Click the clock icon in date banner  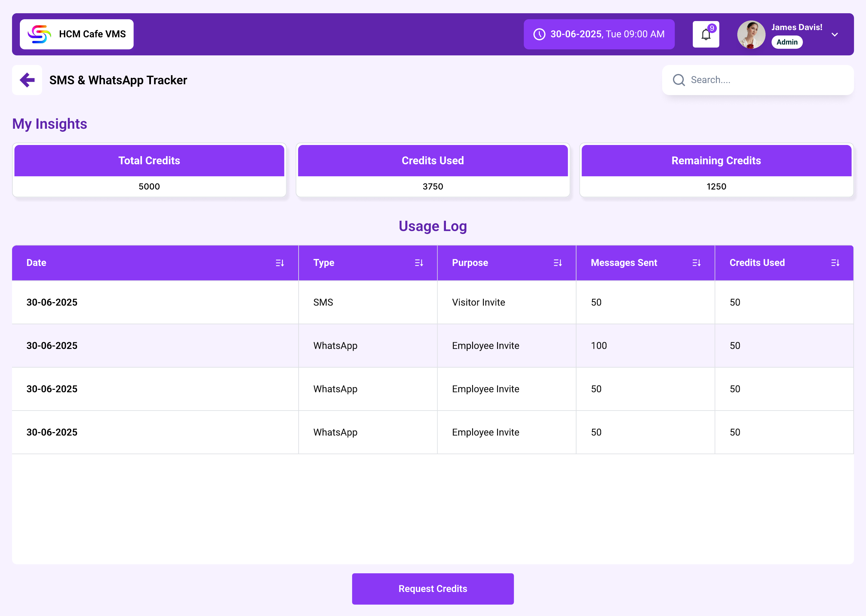pos(539,34)
